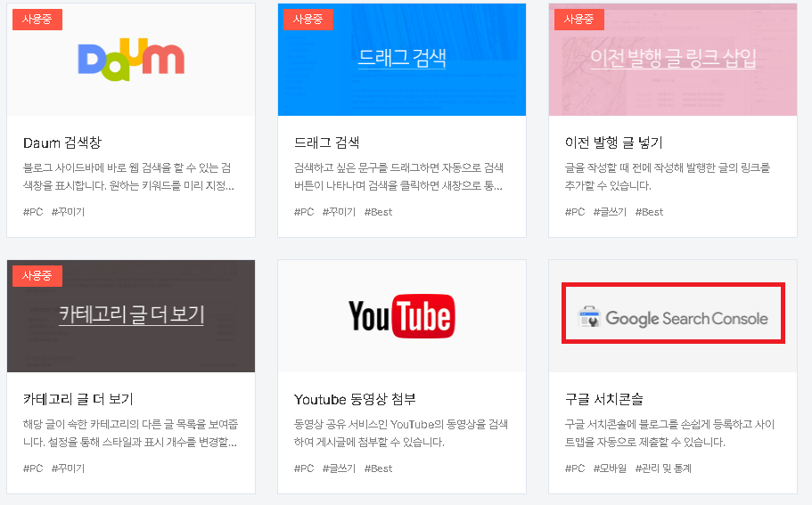This screenshot has height=505, width=812.
Task: Select #PC tag under Daum 검색창
Action: point(33,212)
